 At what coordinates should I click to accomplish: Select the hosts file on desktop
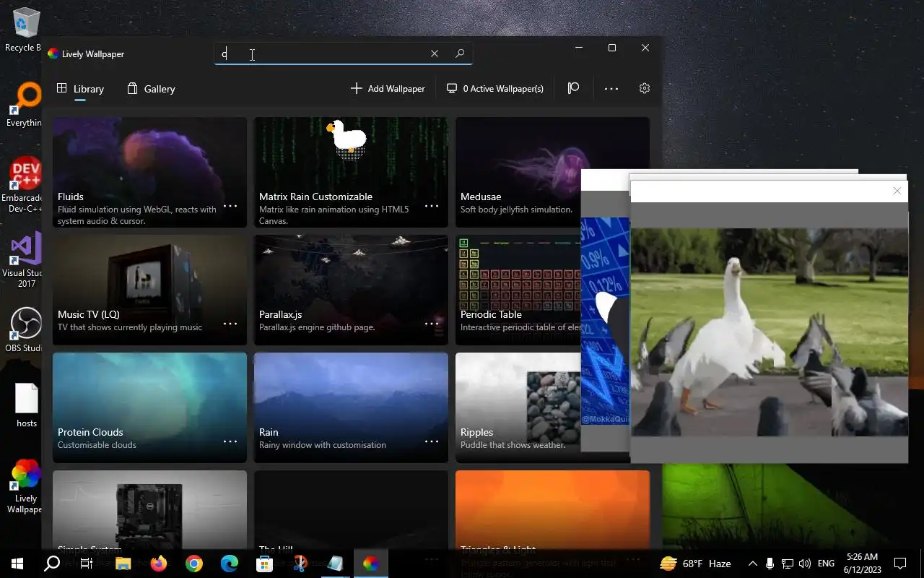pyautogui.click(x=26, y=405)
